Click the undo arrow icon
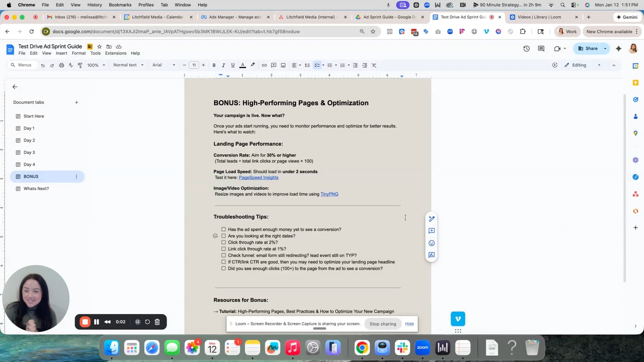 tap(43, 65)
